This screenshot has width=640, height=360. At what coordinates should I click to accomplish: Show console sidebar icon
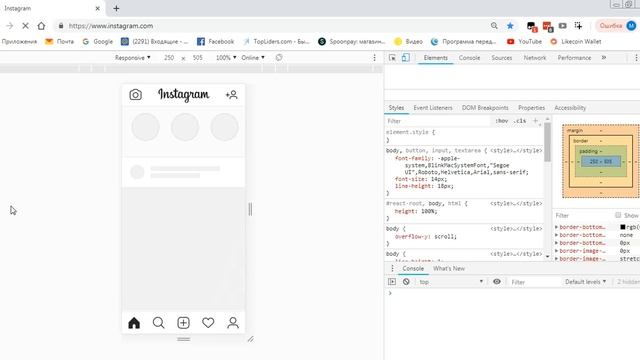pyautogui.click(x=392, y=282)
